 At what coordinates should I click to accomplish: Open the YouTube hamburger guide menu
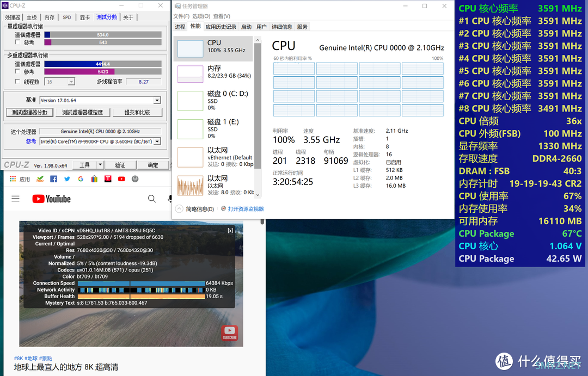pos(15,199)
